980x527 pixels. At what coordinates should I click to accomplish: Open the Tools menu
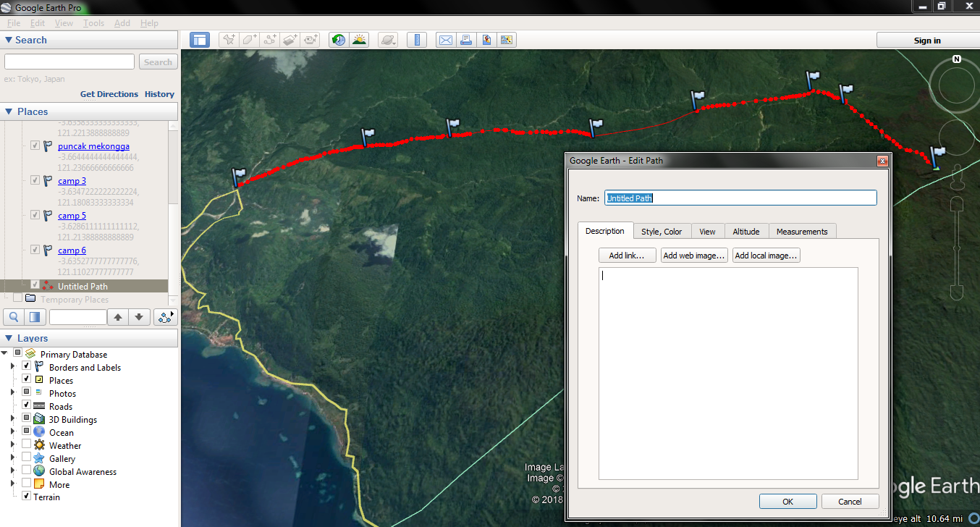click(x=93, y=23)
